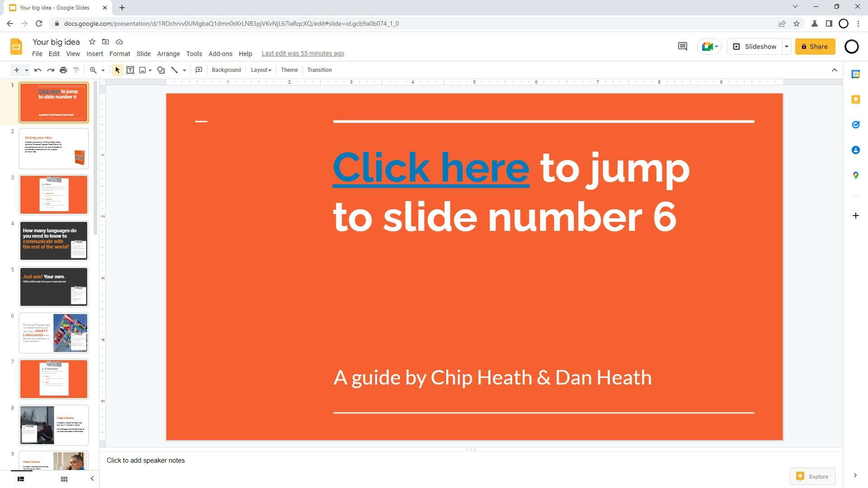Click the Background color swatch button

(226, 70)
